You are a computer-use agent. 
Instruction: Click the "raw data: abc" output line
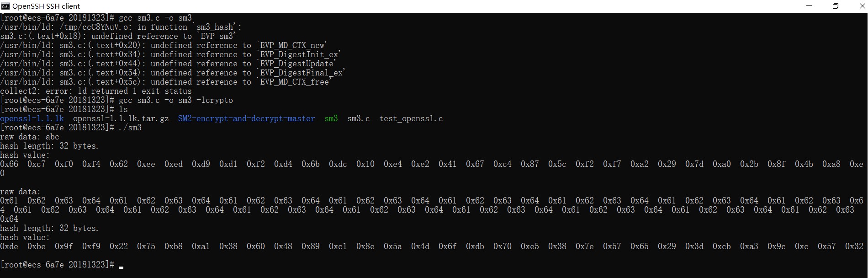pos(30,137)
